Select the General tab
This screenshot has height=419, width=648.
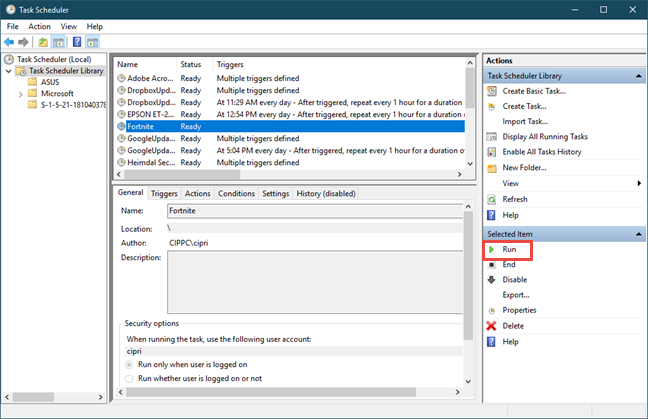[130, 193]
